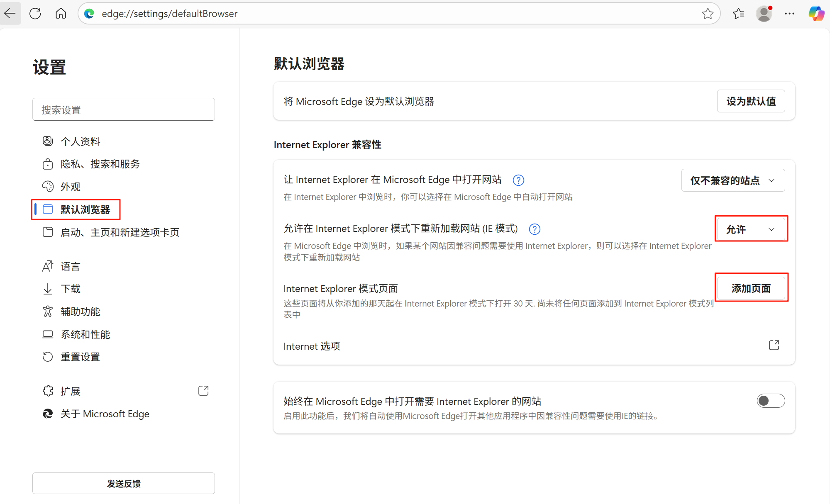Open the Copilot icon
Image resolution: width=830 pixels, height=504 pixels.
coord(816,14)
